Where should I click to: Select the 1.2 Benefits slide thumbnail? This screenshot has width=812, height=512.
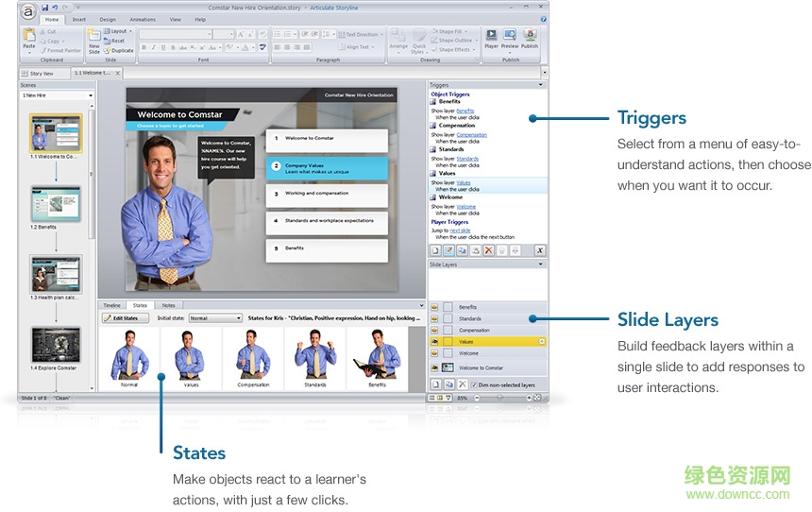click(55, 203)
